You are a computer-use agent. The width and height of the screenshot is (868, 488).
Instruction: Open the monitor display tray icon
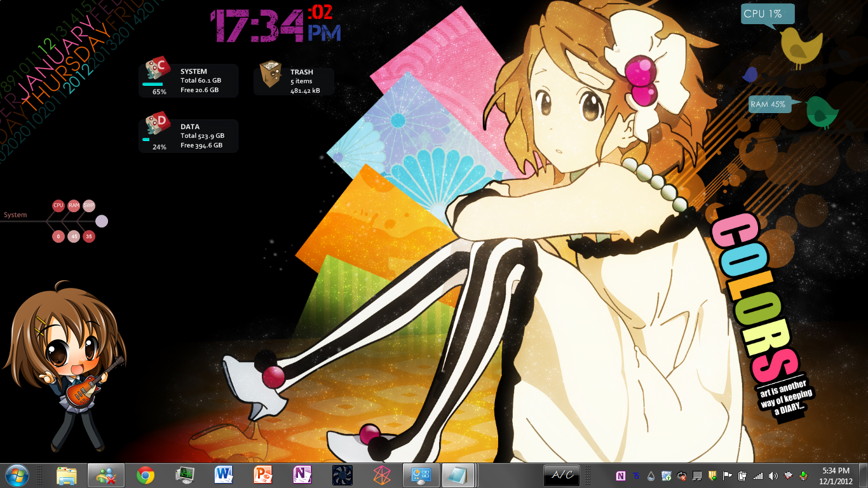(x=697, y=476)
